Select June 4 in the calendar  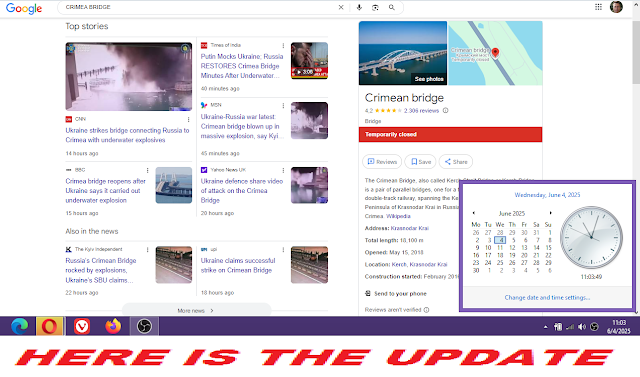click(500, 240)
